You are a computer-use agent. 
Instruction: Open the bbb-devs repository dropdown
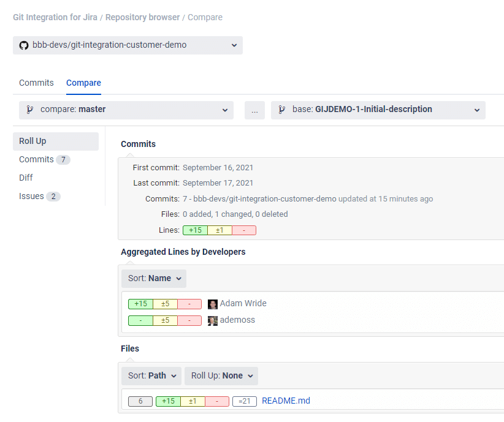(x=128, y=45)
